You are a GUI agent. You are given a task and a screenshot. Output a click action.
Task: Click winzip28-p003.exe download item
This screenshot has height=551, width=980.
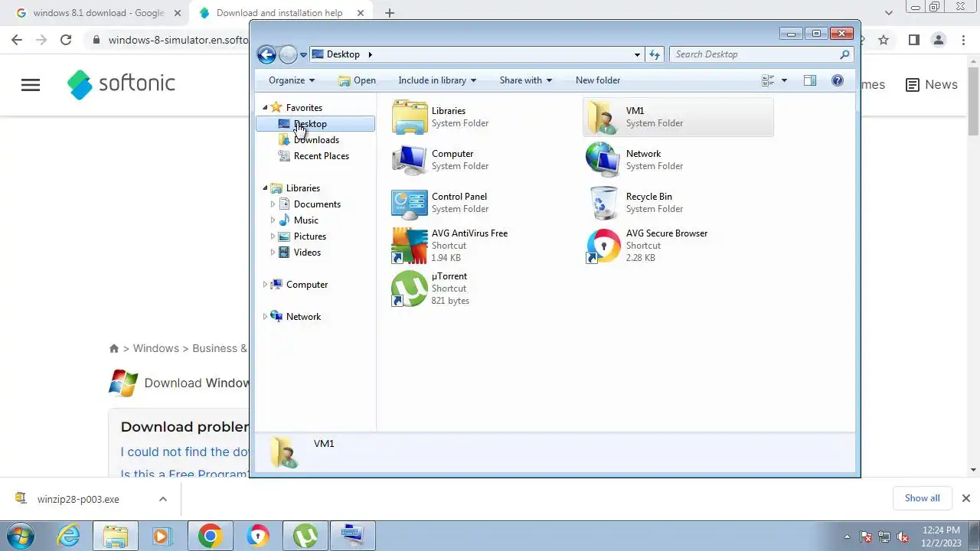[78, 499]
